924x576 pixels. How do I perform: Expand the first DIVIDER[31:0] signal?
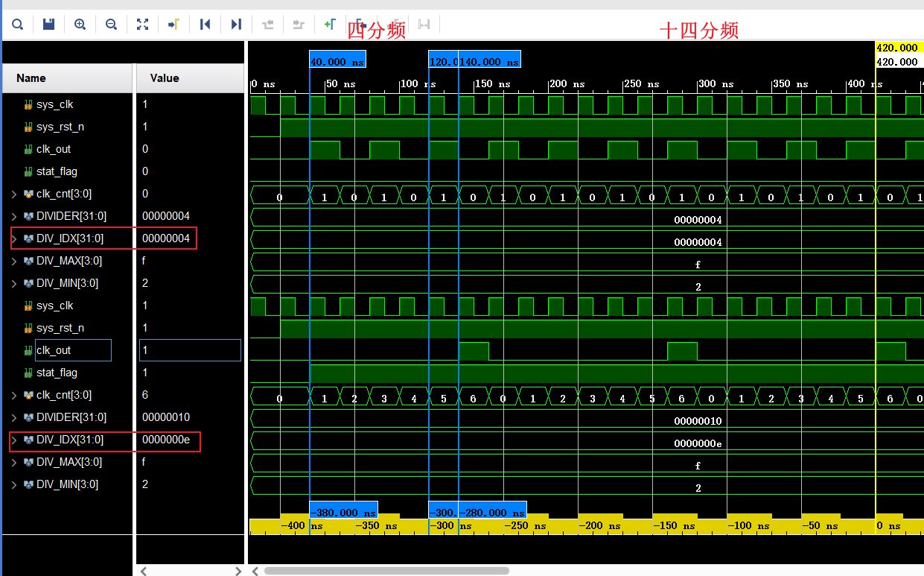point(13,216)
